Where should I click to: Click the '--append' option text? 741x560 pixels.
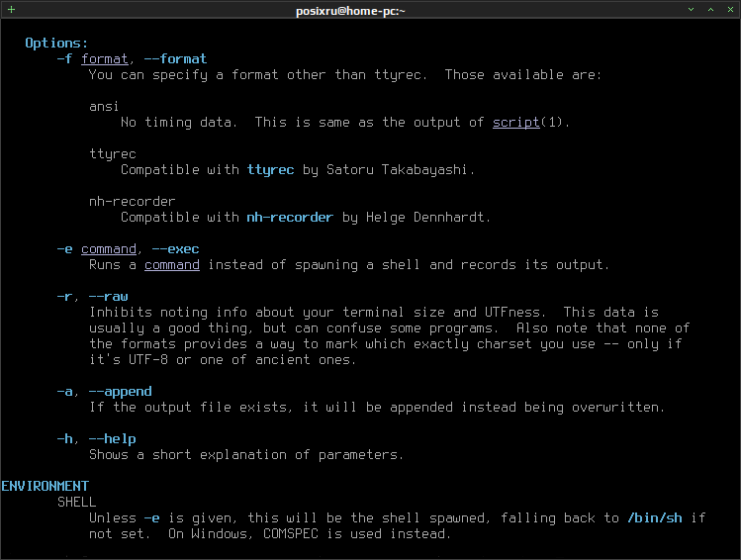click(121, 391)
